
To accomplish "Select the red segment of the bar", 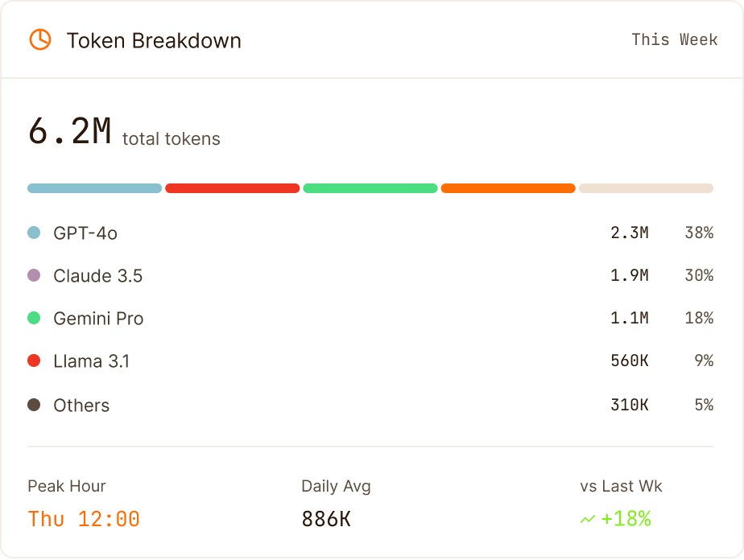I will pos(233,188).
